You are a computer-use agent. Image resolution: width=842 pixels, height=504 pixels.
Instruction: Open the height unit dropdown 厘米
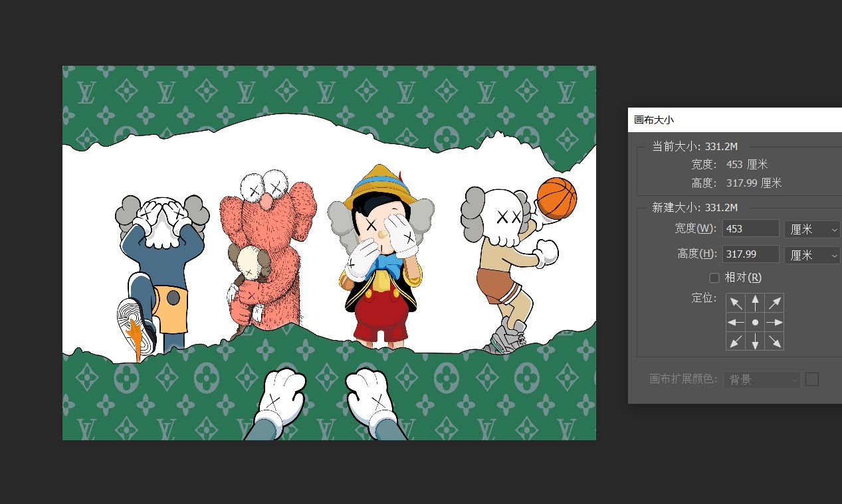(x=812, y=254)
